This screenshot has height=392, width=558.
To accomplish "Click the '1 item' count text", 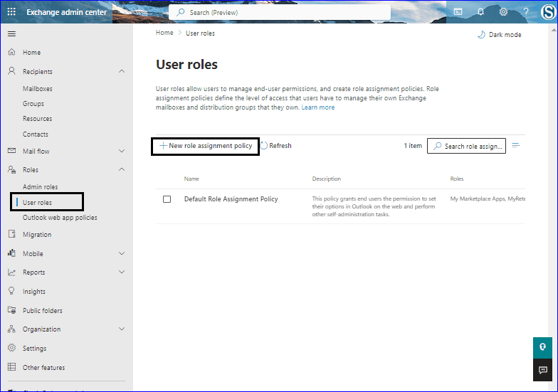I will click(x=413, y=145).
